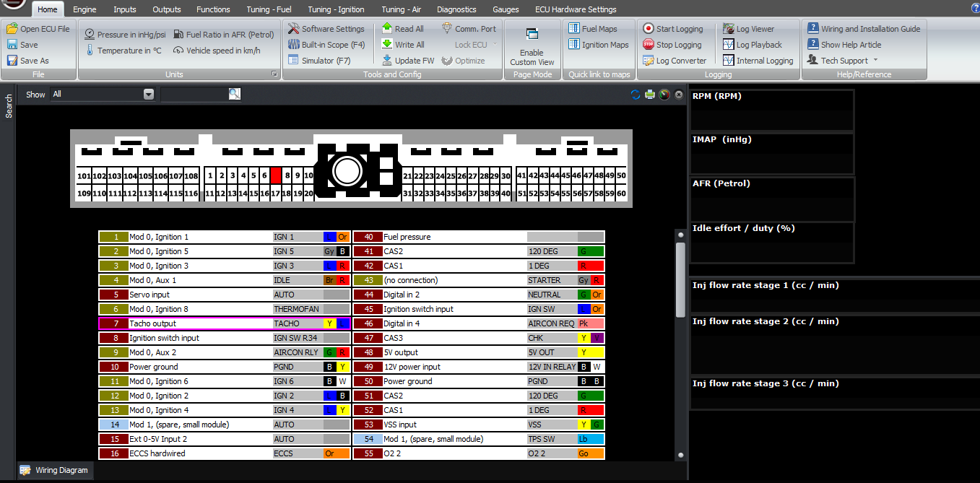
Task: Click the Open ECU File folder icon
Action: click(x=12, y=29)
